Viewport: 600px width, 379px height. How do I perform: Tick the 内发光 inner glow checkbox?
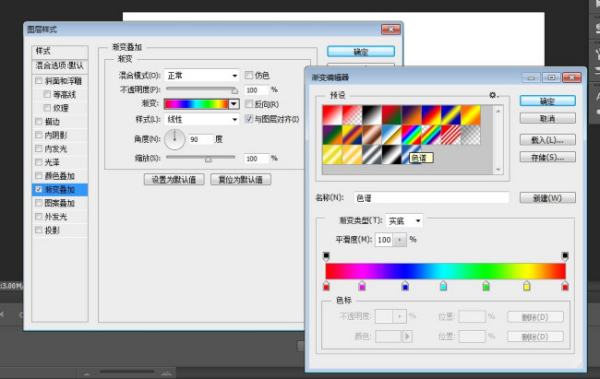click(39, 149)
